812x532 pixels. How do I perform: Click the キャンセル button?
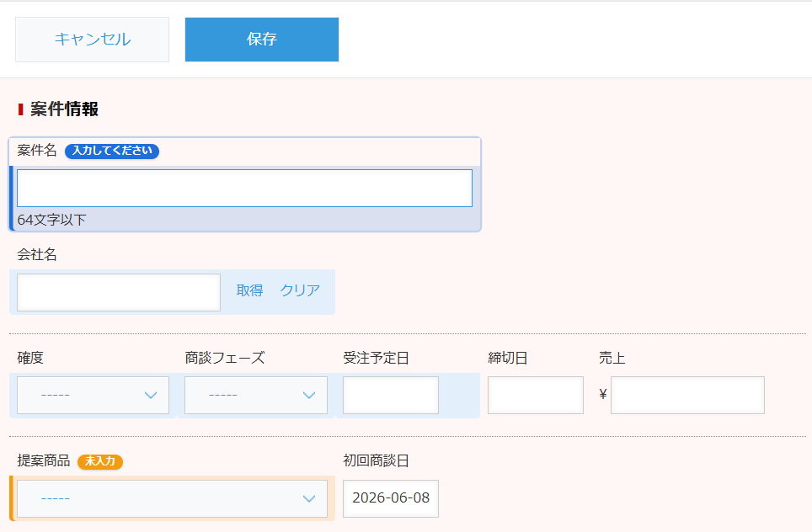pyautogui.click(x=92, y=40)
